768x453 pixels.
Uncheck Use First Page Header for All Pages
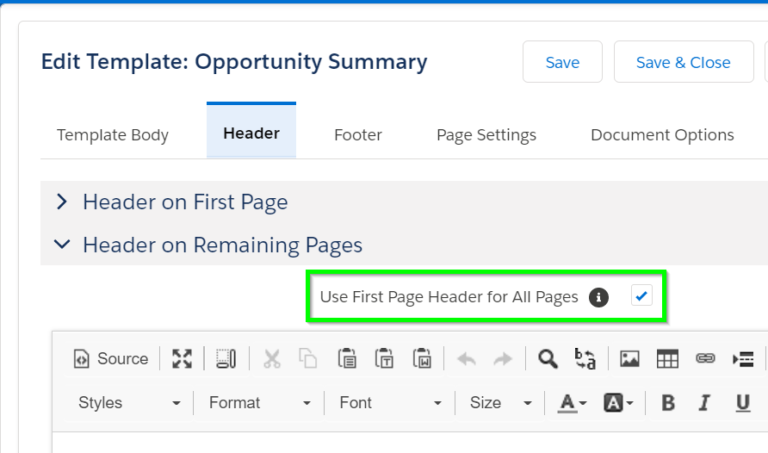(x=642, y=297)
